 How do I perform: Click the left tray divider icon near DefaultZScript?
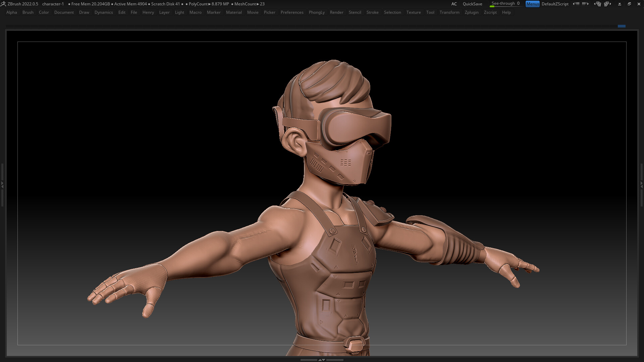[x=576, y=4]
